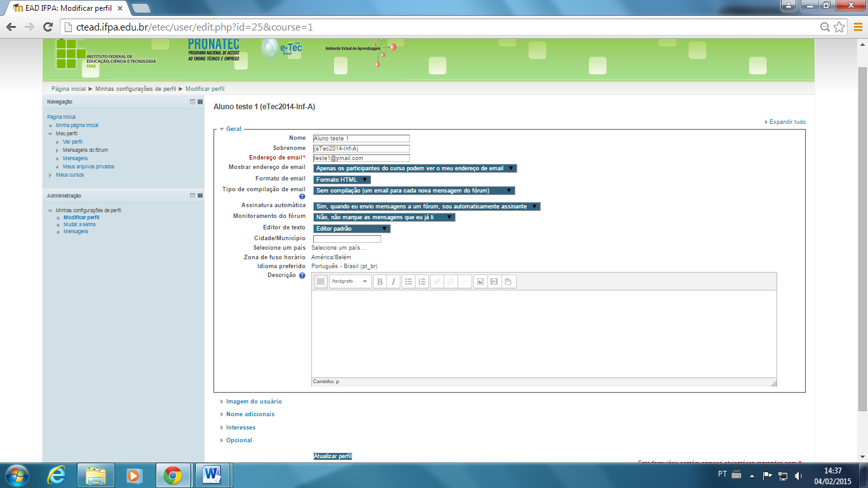
Task: Open the Formato de email dropdown
Action: 342,180
